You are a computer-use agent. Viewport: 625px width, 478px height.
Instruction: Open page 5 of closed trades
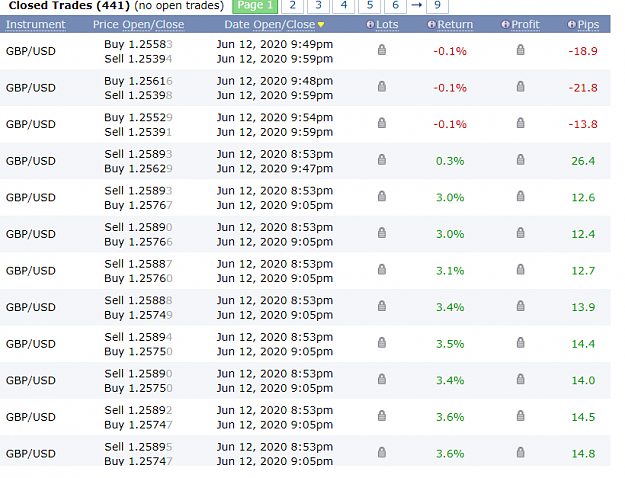pyautogui.click(x=369, y=6)
